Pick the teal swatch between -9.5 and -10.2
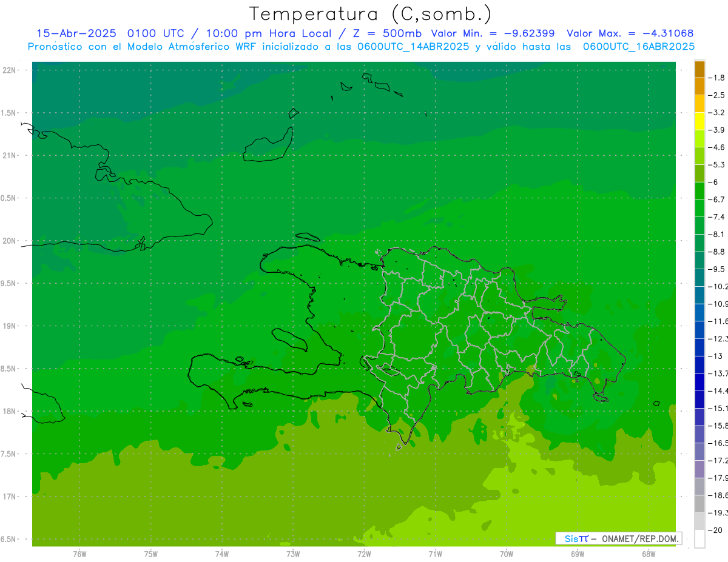 [x=699, y=278]
